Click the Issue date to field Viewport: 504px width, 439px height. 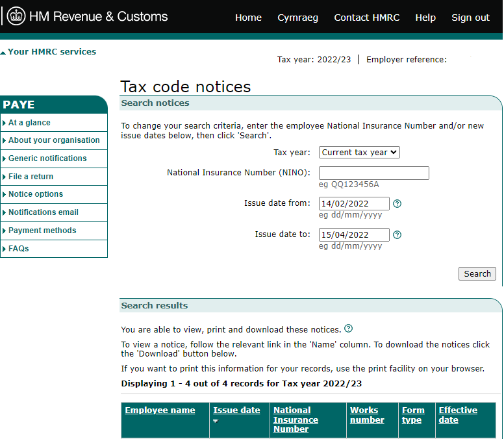pyautogui.click(x=354, y=235)
